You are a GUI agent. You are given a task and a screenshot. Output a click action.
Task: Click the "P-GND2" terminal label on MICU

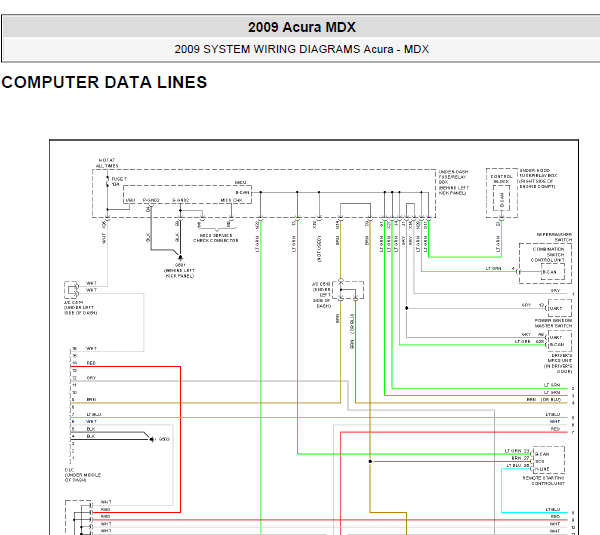click(151, 200)
